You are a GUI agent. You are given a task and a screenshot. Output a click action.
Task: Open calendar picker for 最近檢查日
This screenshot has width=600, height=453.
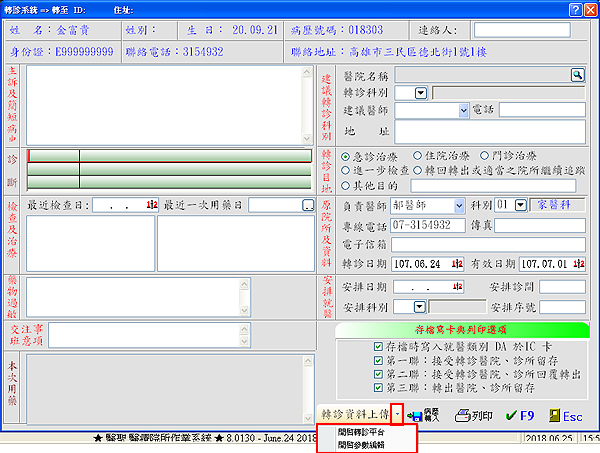152,205
